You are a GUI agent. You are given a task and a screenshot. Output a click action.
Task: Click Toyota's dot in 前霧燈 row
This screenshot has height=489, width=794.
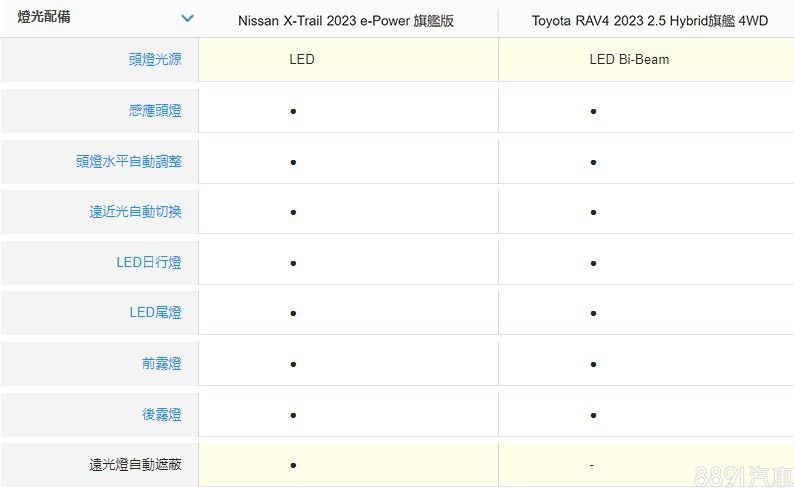coord(593,364)
